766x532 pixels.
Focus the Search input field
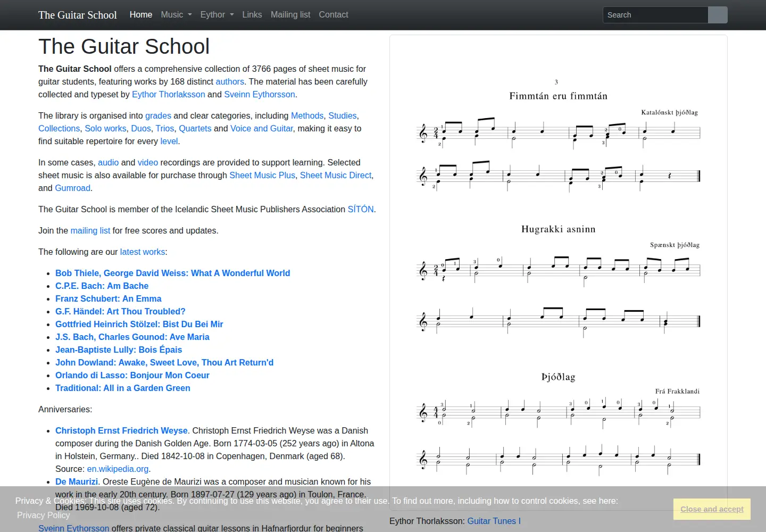pos(655,15)
